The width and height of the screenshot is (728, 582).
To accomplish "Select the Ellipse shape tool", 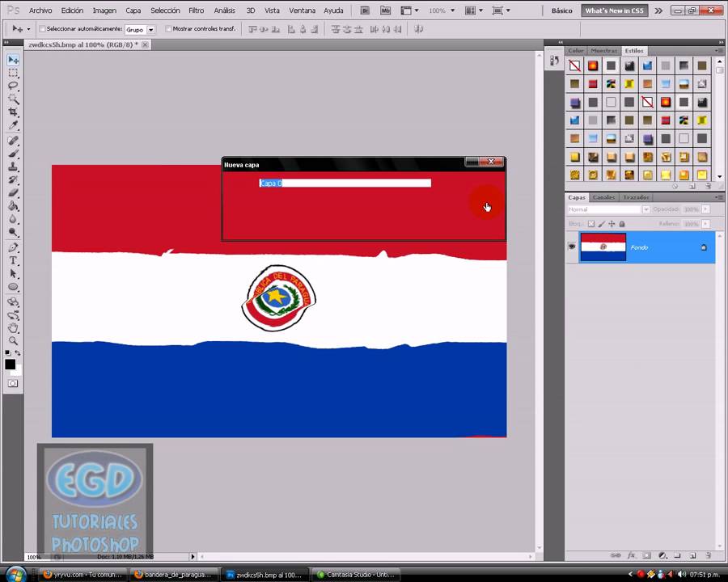I will pyautogui.click(x=13, y=287).
